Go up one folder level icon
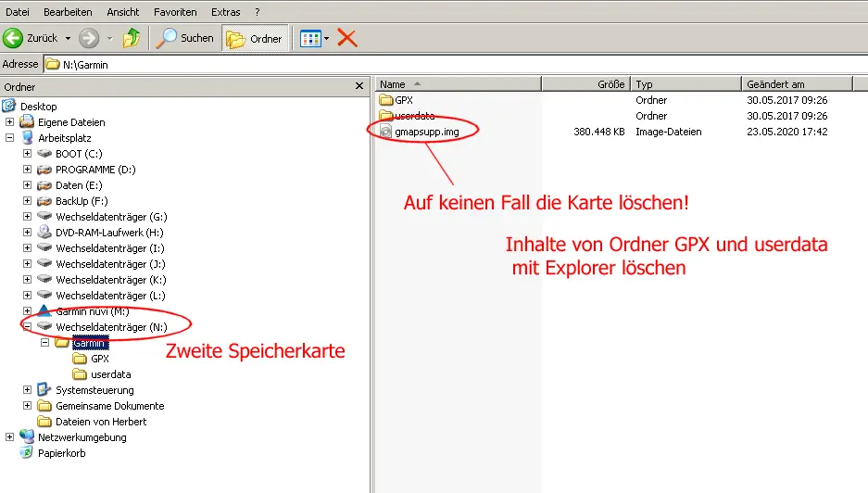Screen dimensions: 868x493 [132, 38]
